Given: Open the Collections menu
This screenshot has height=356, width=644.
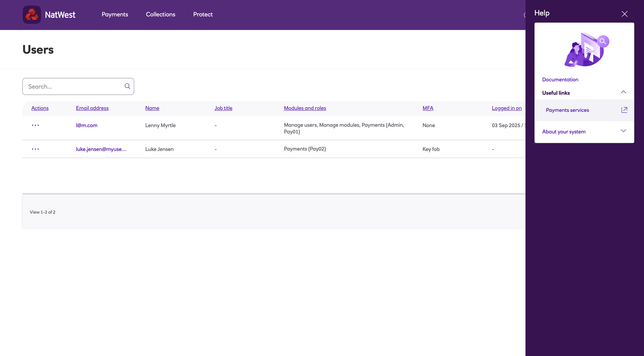Looking at the screenshot, I should point(160,15).
